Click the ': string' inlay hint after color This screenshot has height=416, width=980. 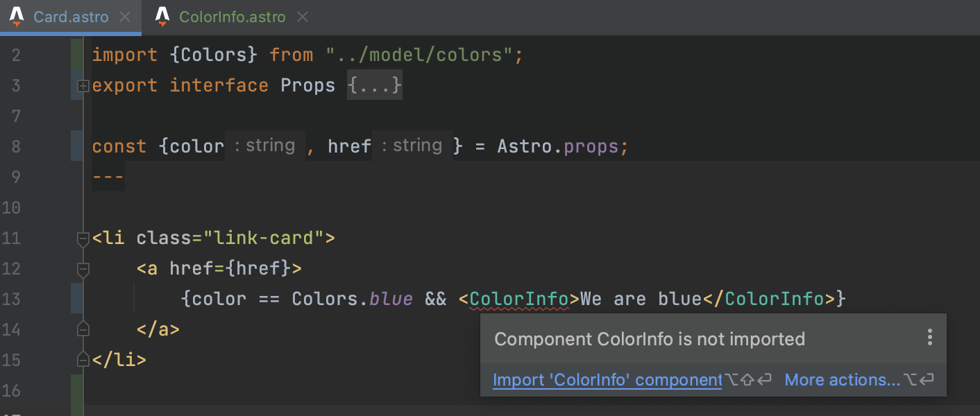[264, 146]
